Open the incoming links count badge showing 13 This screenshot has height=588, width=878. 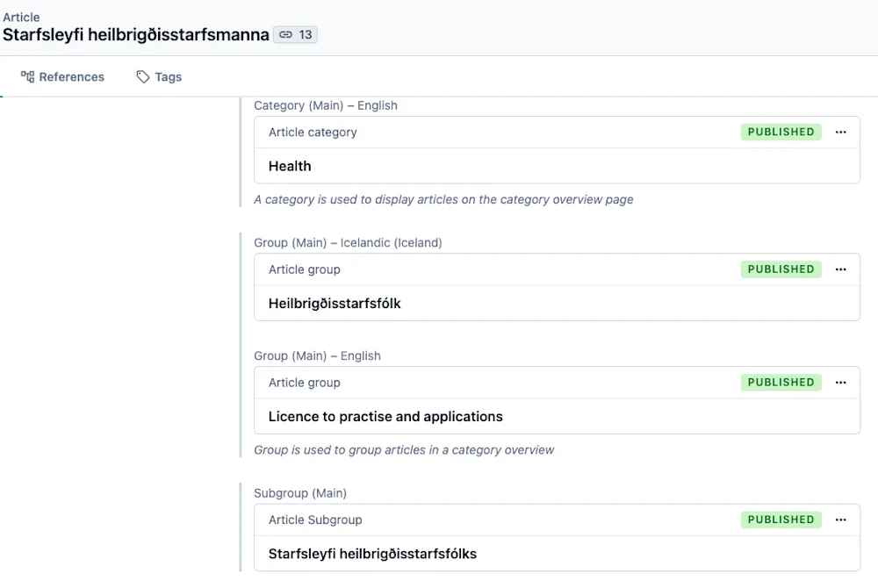295,35
